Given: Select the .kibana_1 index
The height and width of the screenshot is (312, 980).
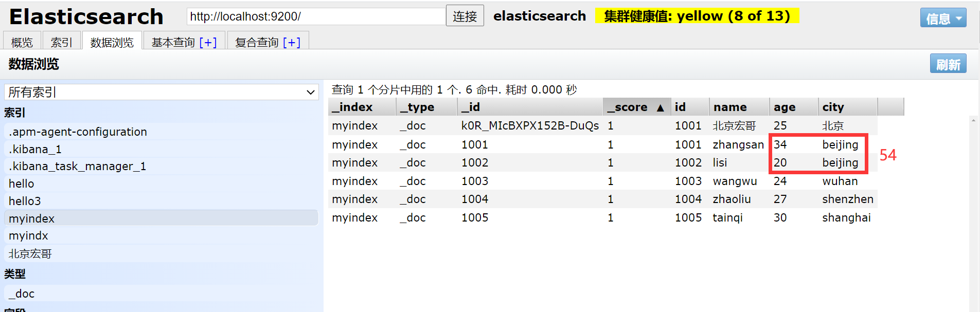Looking at the screenshot, I should pos(161,149).
